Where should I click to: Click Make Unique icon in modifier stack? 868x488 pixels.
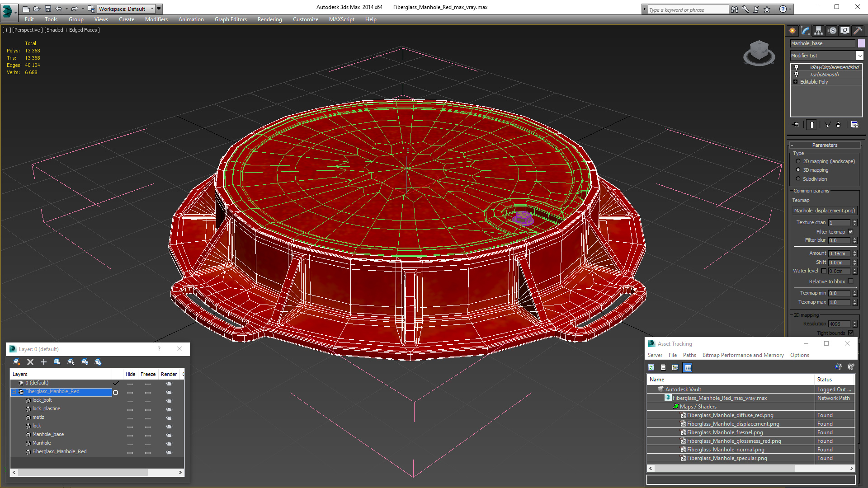tap(827, 125)
